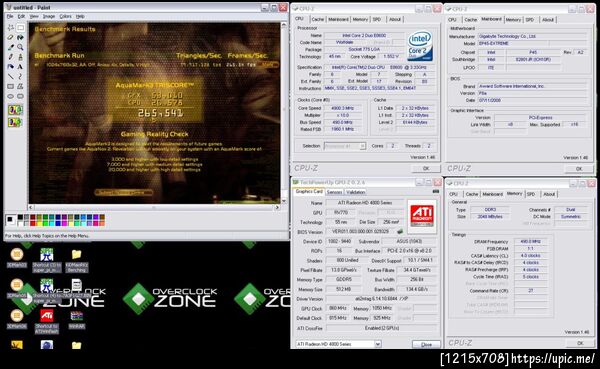Select the Brush tool in Paint
The height and width of the screenshot is (369, 600).
coord(20,57)
